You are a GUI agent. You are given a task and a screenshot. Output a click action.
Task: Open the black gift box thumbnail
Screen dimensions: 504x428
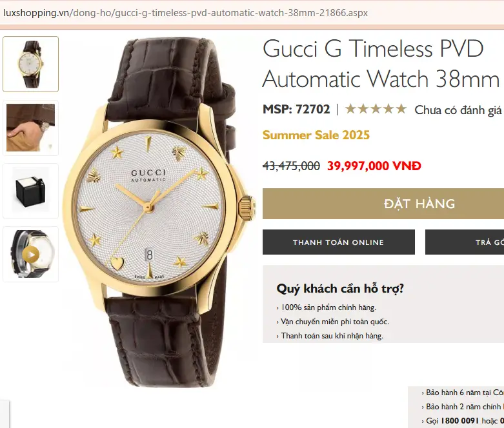pyautogui.click(x=31, y=191)
